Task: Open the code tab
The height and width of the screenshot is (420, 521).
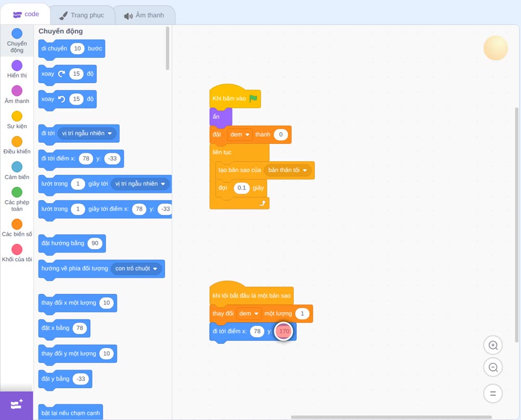Action: pyautogui.click(x=26, y=14)
